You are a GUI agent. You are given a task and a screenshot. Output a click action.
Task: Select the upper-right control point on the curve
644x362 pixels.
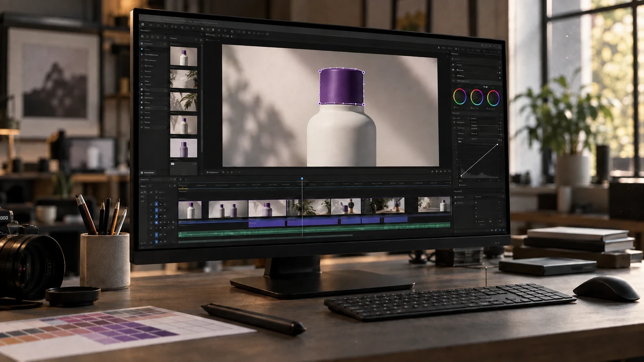497,145
